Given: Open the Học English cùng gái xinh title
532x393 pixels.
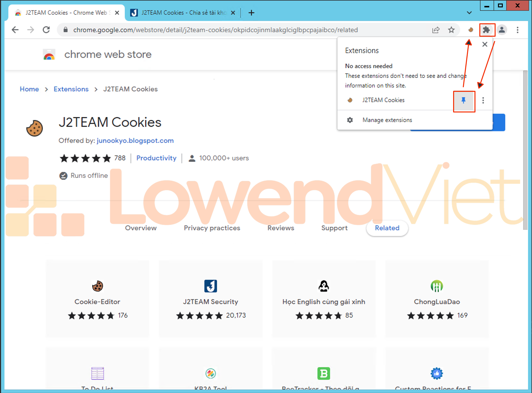Looking at the screenshot, I should (324, 302).
